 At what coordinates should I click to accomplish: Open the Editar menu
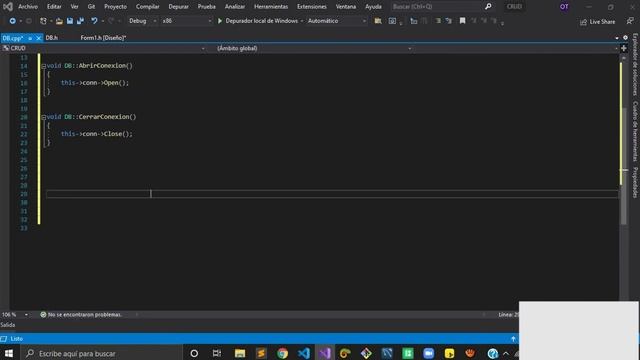click(x=54, y=7)
